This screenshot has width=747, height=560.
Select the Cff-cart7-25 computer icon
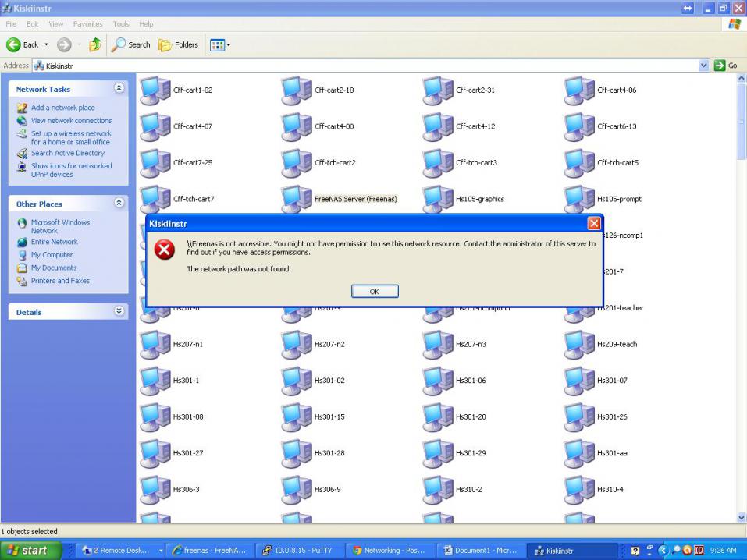click(x=155, y=163)
